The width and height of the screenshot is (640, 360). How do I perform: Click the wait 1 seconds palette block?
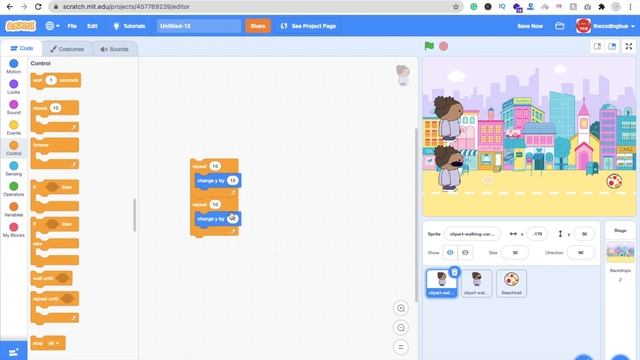coord(56,80)
